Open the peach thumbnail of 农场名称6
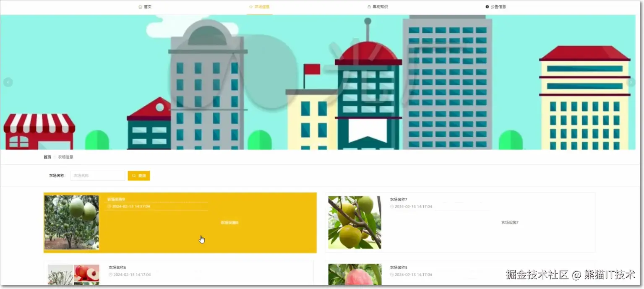This screenshot has height=289, width=644. click(x=73, y=274)
